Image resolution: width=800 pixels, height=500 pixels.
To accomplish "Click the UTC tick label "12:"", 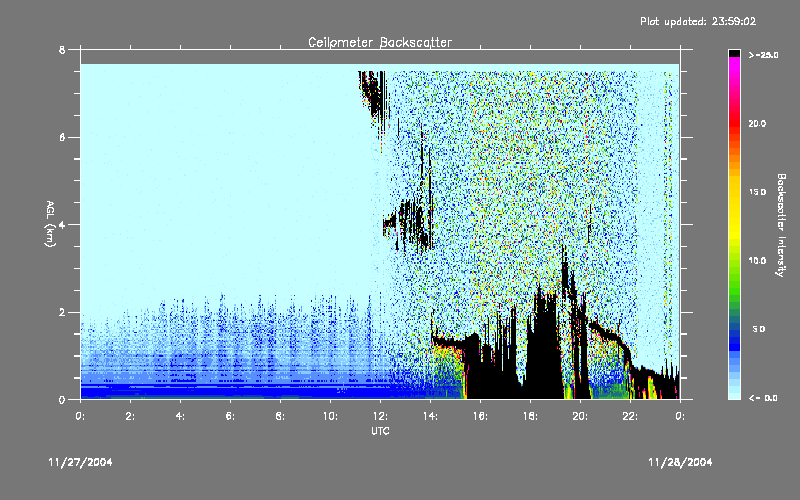I will click(x=380, y=416).
